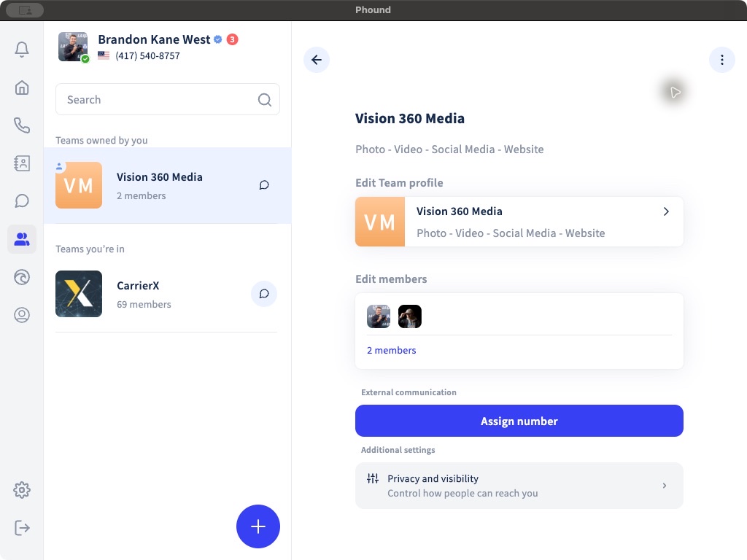
Task: Select the CarrierX team row
Action: pos(167,294)
